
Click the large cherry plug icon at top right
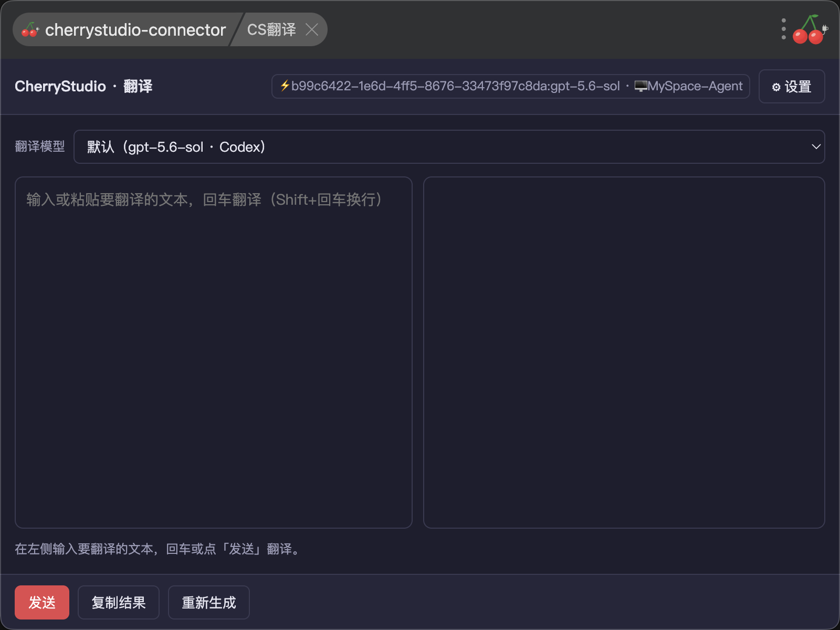[810, 29]
